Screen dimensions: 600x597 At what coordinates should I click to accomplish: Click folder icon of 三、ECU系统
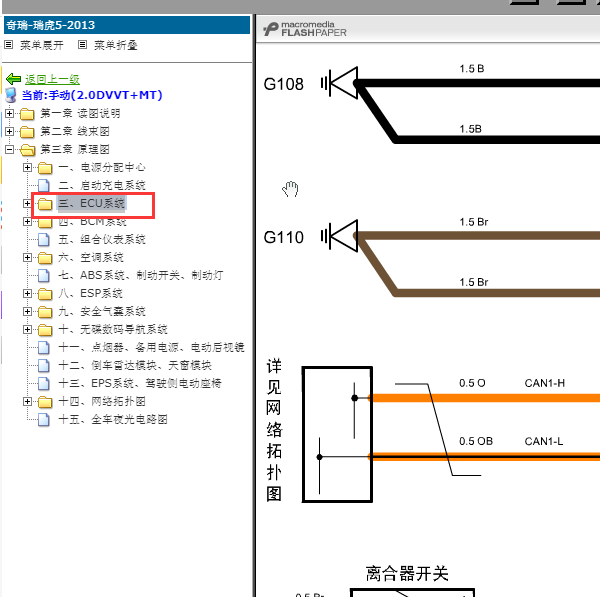[45, 204]
